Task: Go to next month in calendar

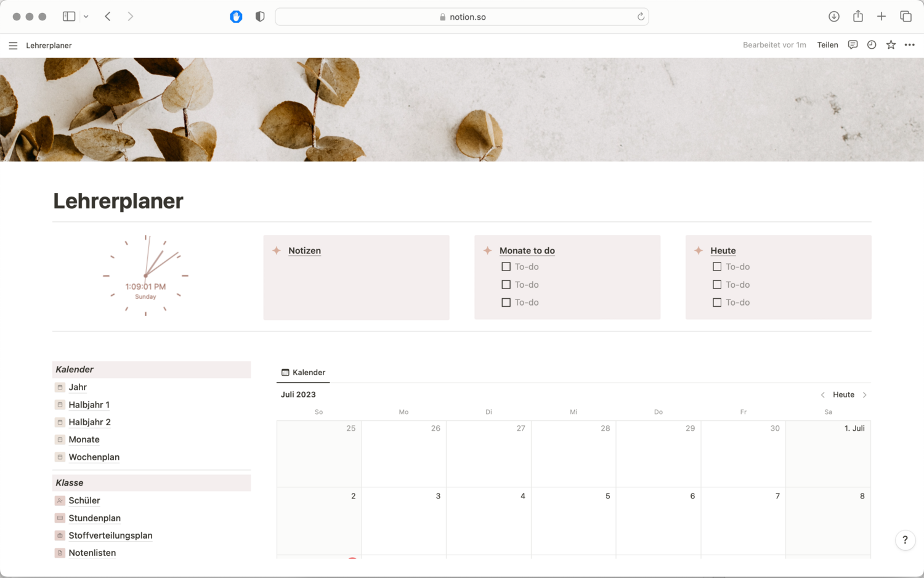Action: (x=865, y=395)
